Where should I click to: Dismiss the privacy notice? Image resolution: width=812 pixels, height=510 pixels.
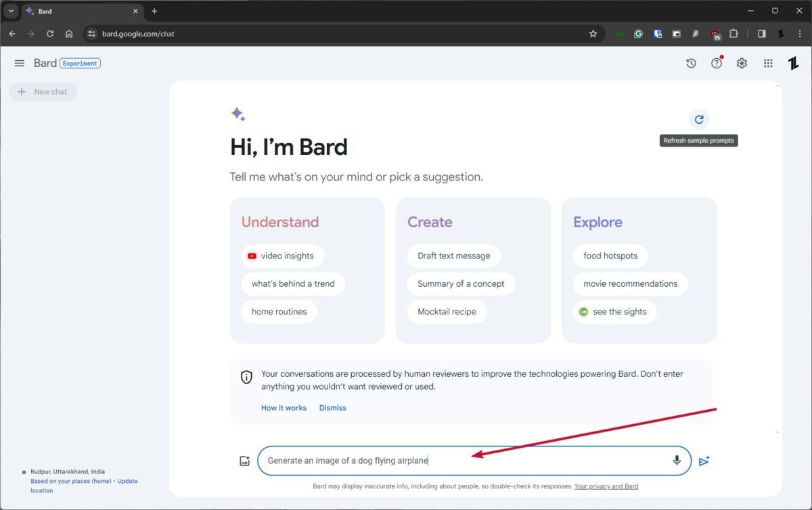(x=332, y=407)
